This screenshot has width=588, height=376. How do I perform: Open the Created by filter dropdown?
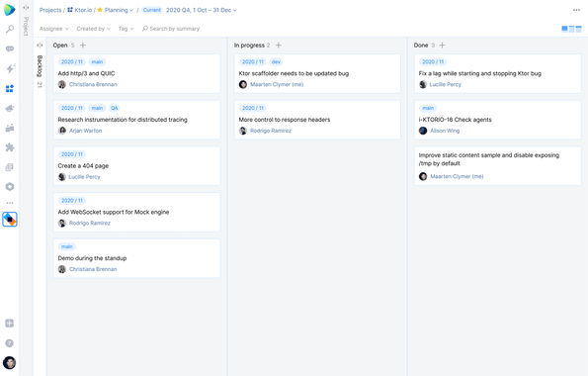93,29
